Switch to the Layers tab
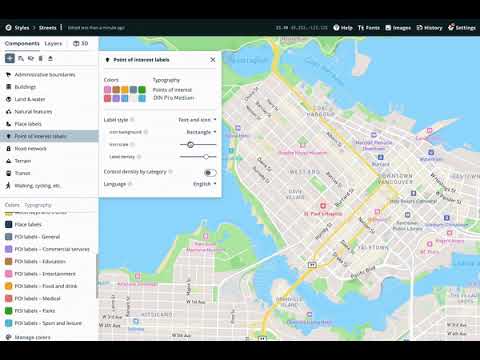The height and width of the screenshot is (360, 480). (53, 44)
